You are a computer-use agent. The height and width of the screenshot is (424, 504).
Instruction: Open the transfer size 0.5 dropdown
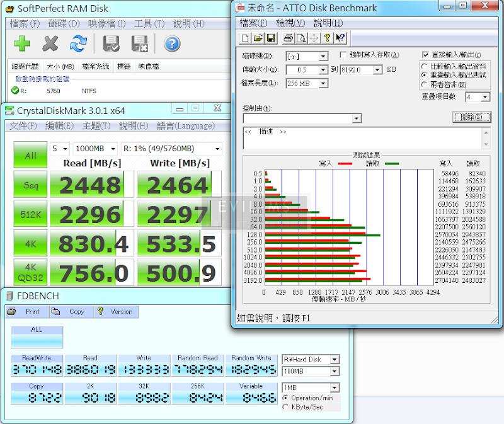pyautogui.click(x=323, y=70)
